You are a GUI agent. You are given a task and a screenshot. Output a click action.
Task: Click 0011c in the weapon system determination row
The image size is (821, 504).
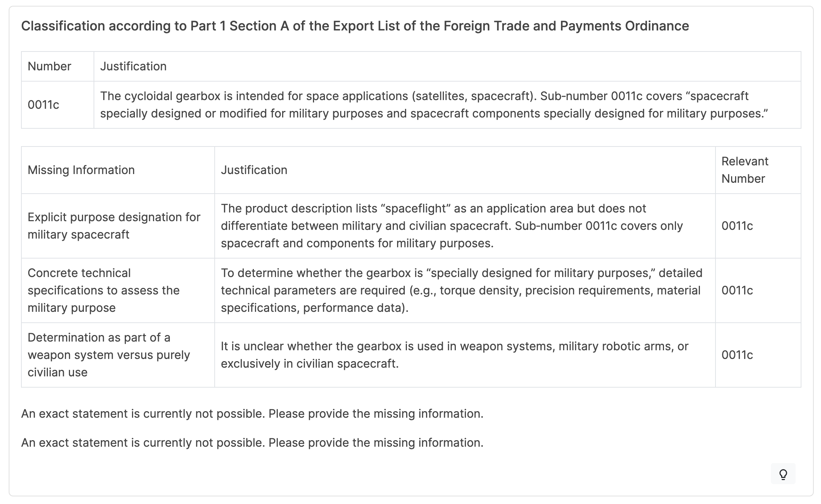(x=737, y=355)
